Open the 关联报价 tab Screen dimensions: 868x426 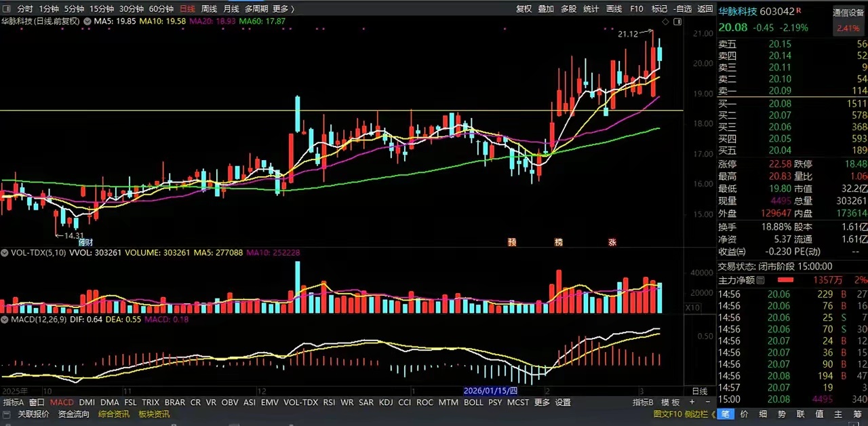pos(33,414)
